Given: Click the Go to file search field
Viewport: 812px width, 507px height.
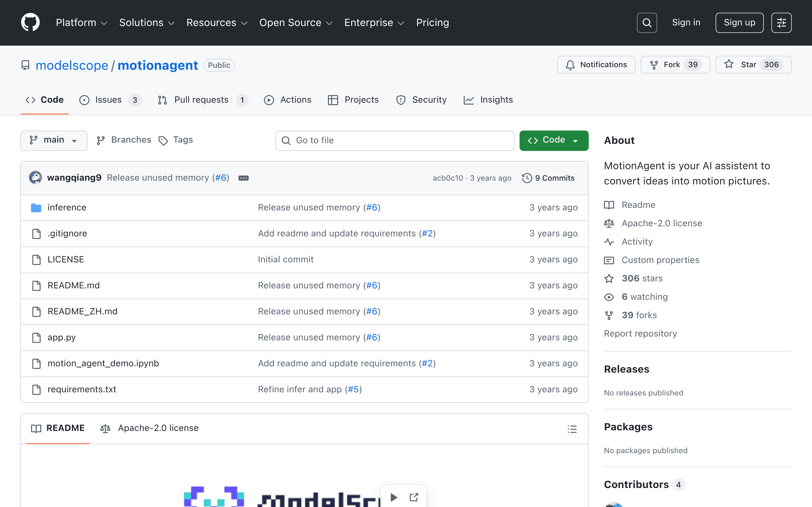Looking at the screenshot, I should coord(395,140).
